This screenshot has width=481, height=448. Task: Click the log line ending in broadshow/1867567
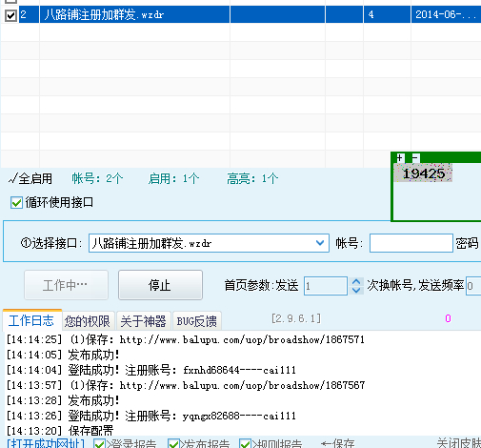pos(186,385)
